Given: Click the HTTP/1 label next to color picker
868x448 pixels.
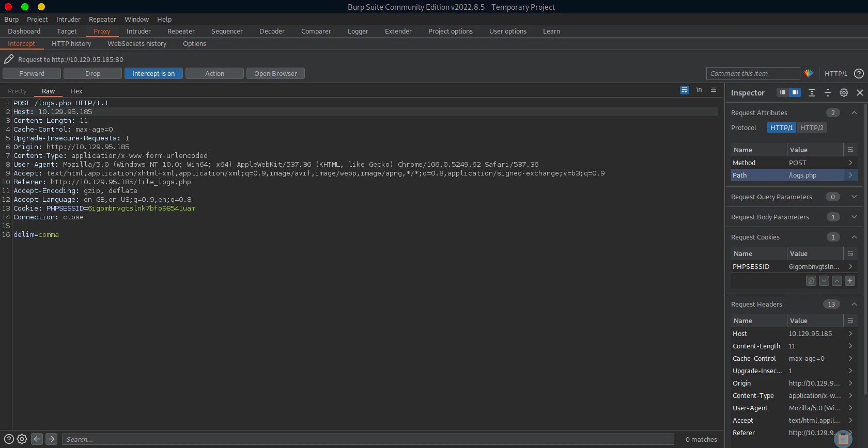Looking at the screenshot, I should pos(836,73).
